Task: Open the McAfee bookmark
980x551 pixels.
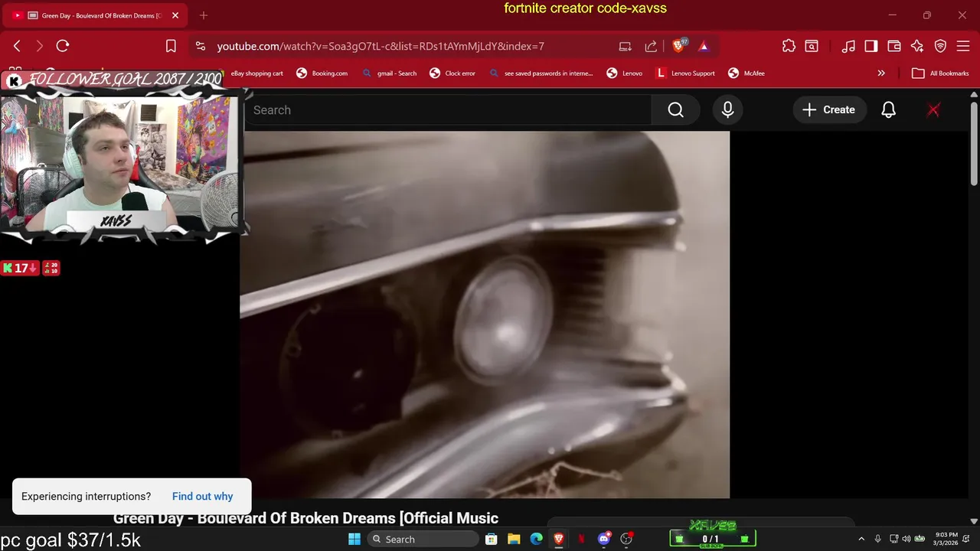Action: pos(746,73)
